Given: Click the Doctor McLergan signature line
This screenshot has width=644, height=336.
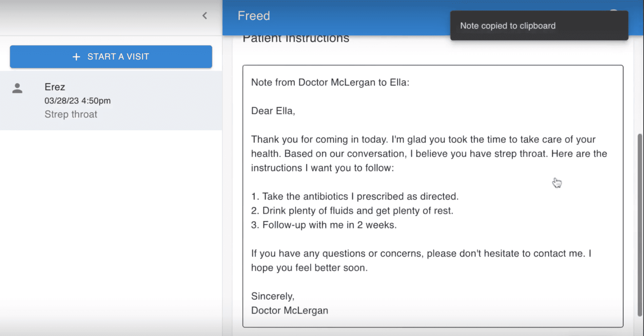Looking at the screenshot, I should [x=289, y=310].
